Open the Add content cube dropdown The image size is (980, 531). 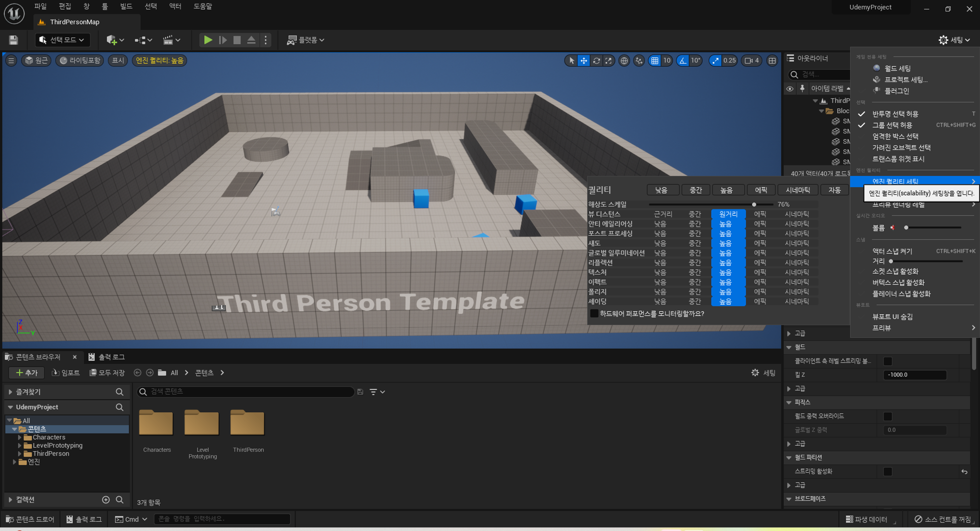(115, 40)
